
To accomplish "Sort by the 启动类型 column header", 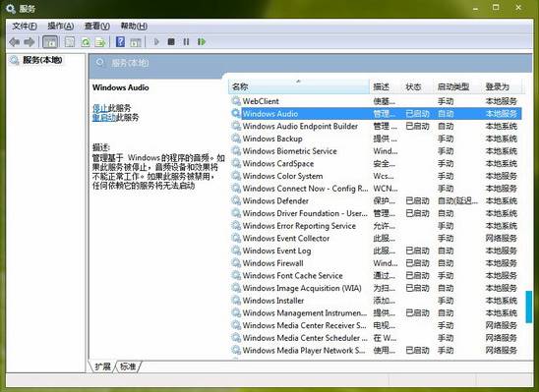I will click(x=457, y=86).
